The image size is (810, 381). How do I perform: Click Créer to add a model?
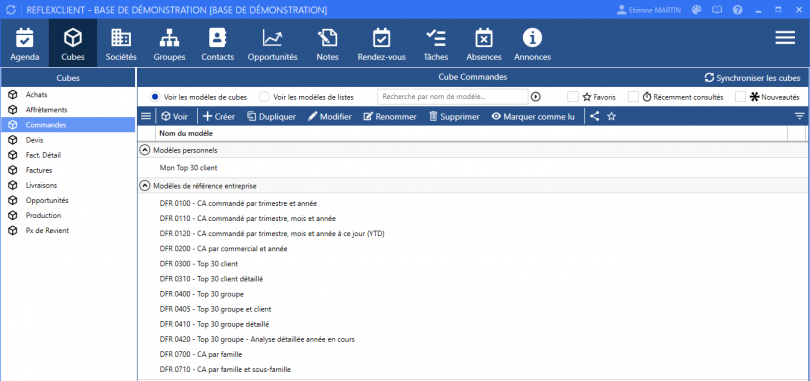219,117
